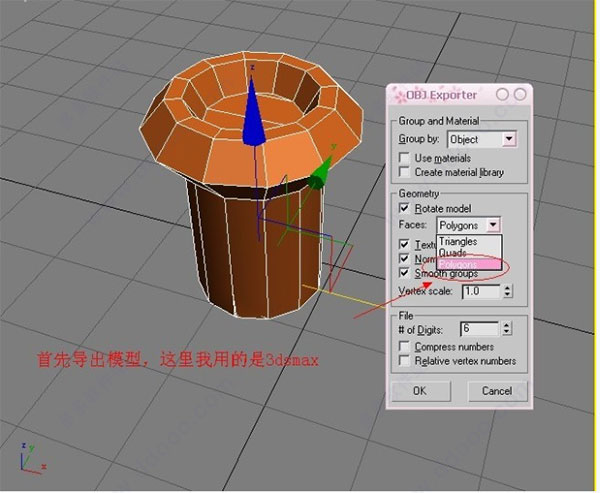Toggle the Texture coordinates checkbox
The image size is (600, 493).
coord(404,244)
